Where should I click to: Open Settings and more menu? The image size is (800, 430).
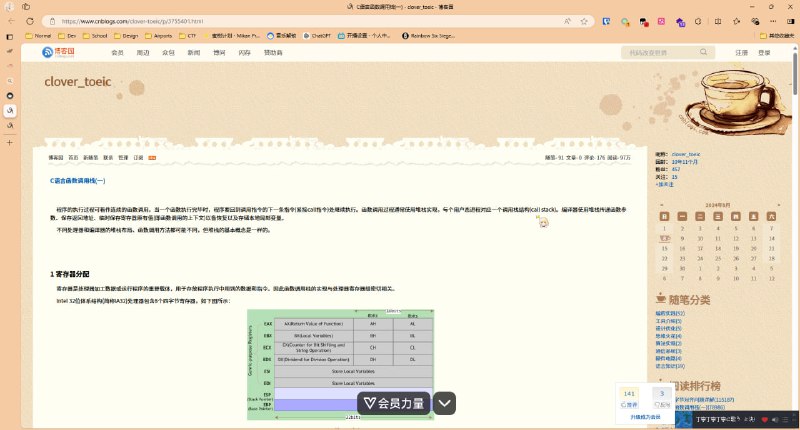point(773,21)
